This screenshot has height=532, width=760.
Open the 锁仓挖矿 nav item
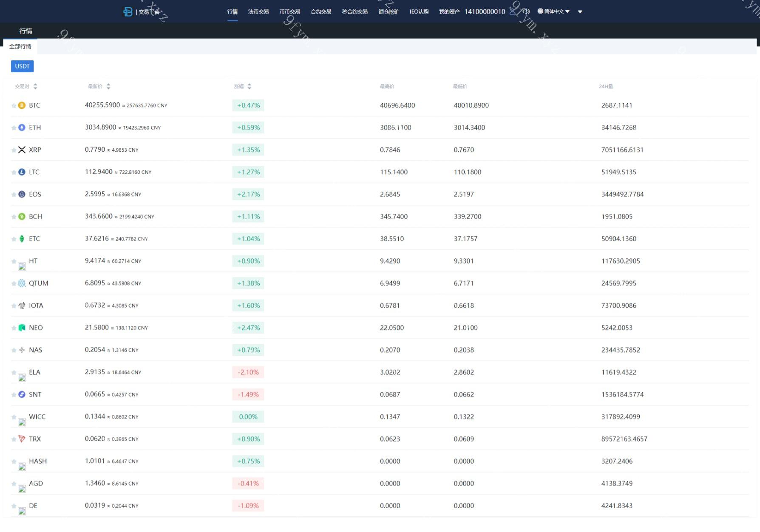coord(389,11)
